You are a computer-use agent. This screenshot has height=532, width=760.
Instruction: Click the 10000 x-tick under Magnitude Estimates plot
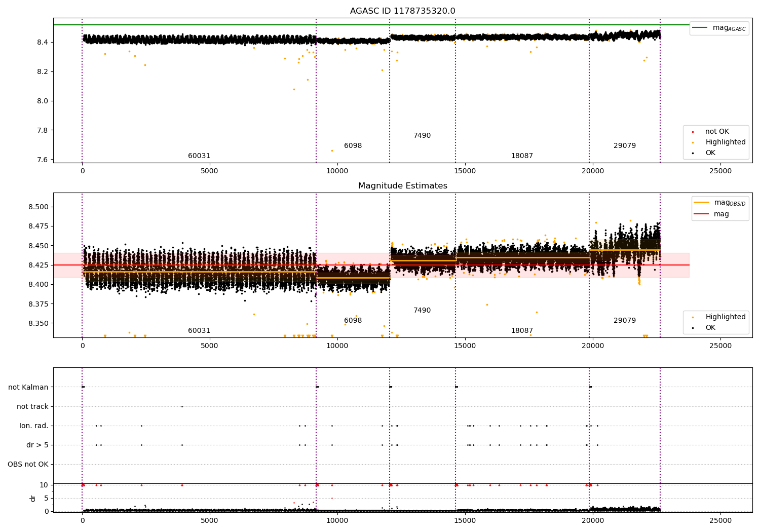coord(337,346)
